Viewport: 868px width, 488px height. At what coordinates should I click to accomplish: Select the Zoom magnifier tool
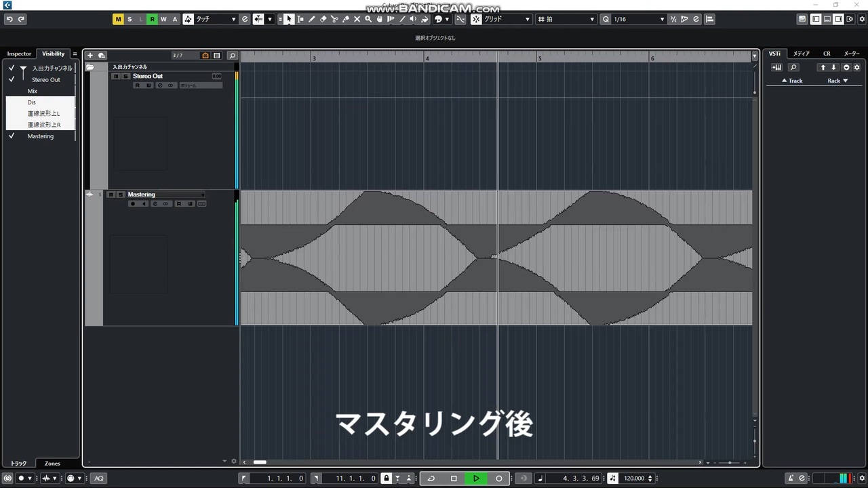point(368,19)
